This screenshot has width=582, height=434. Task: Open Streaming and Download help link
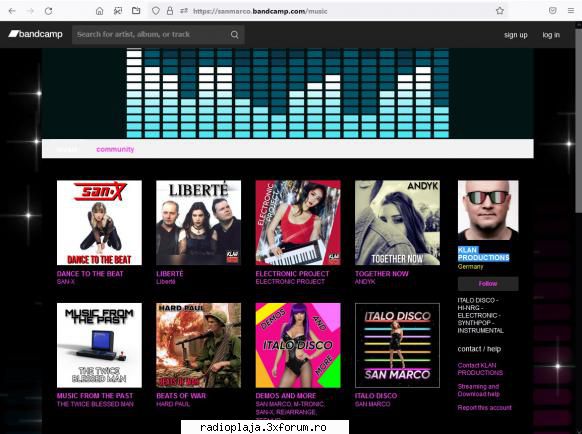click(478, 390)
